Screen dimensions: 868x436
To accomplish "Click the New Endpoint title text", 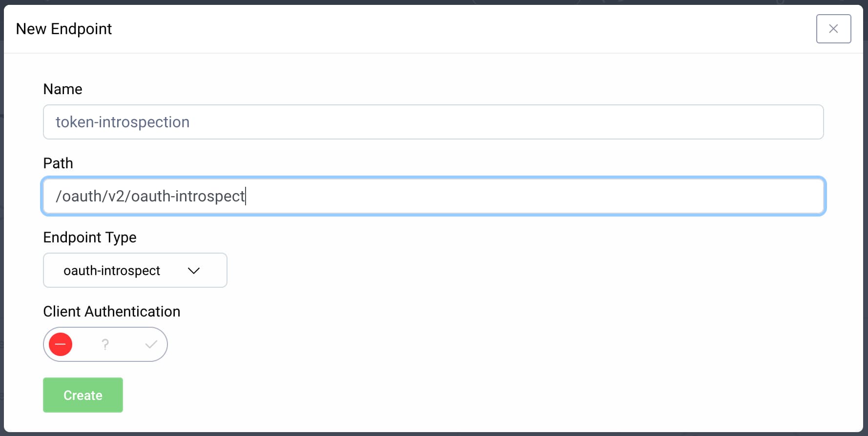I will point(63,29).
